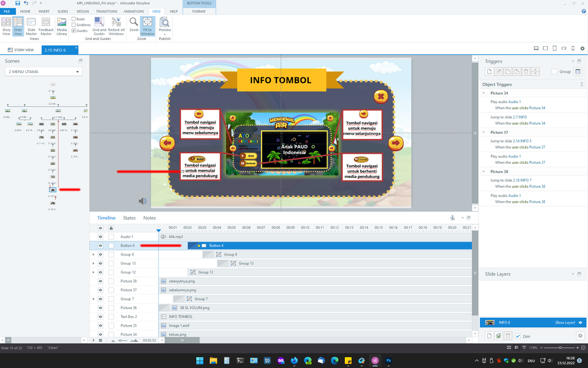588x368 pixels.
Task: Enable the Ruler checkbox
Action: click(x=74, y=19)
